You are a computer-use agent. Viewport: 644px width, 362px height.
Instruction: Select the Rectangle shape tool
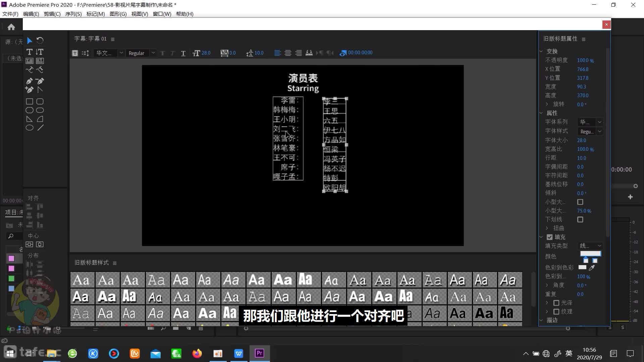pyautogui.click(x=30, y=102)
